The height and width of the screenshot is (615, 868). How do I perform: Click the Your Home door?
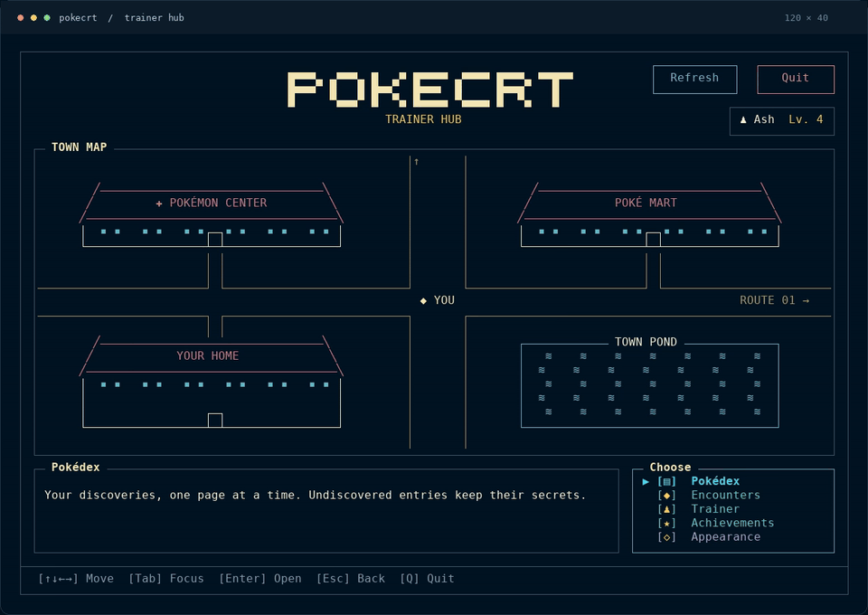[215, 421]
